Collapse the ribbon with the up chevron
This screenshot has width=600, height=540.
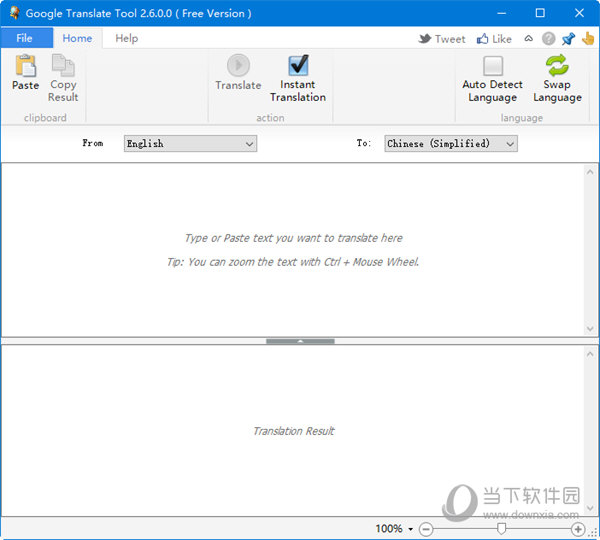click(528, 38)
